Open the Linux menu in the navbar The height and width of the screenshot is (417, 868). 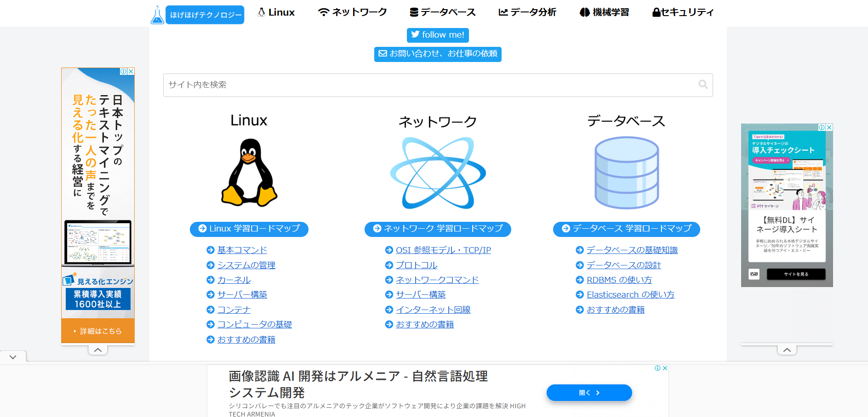276,12
